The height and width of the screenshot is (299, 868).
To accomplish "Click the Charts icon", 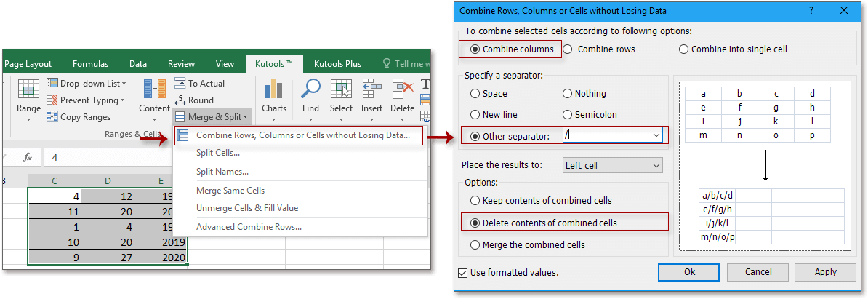I will 274,89.
